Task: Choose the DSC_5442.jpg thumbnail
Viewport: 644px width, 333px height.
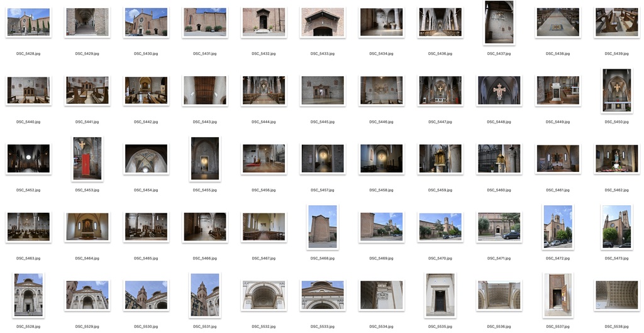Action: pyautogui.click(x=146, y=91)
